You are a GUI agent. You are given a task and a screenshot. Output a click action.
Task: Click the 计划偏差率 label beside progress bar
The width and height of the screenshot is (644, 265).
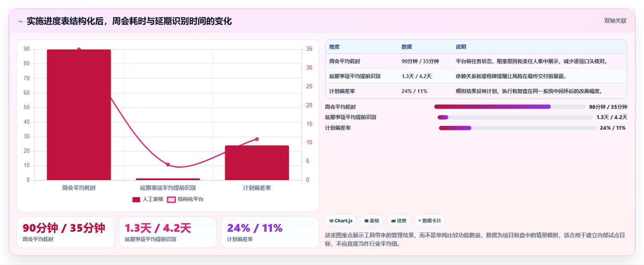(x=338, y=128)
